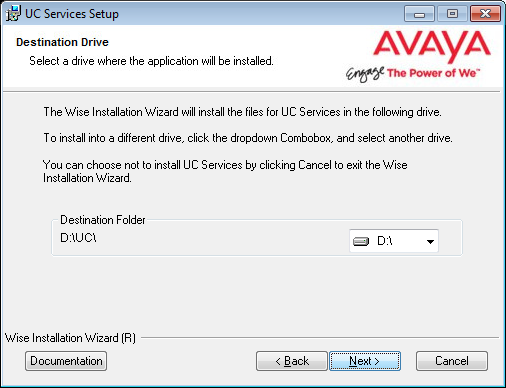Click the 'To install into a different drive' paragraph
The width and height of the screenshot is (506, 388).
pyautogui.click(x=248, y=138)
